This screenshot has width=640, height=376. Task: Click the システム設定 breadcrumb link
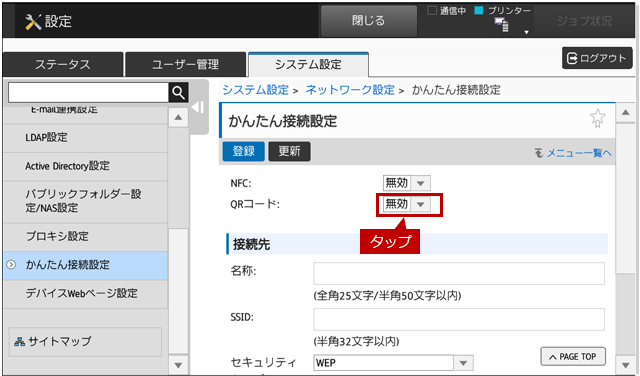[256, 90]
